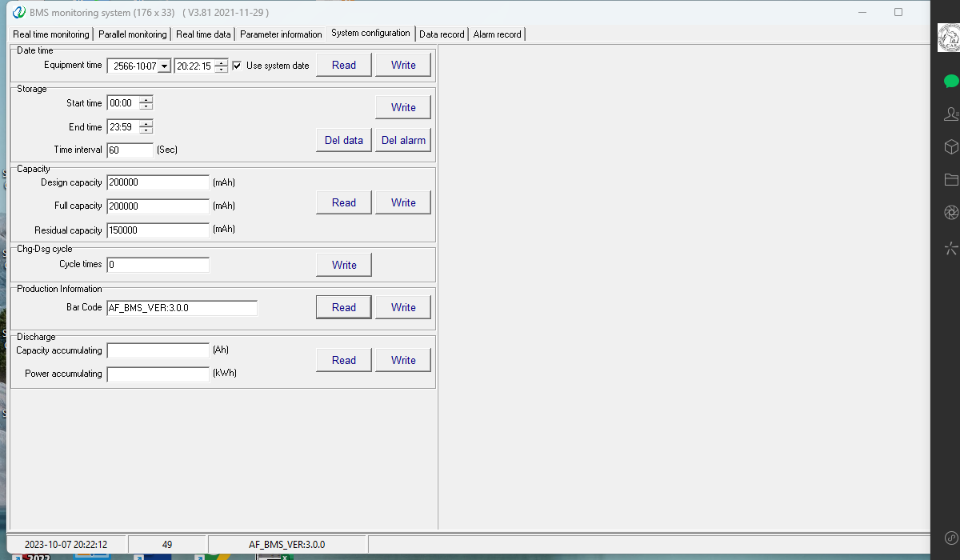The image size is (960, 560).
Task: Expand the Equipment time date dropdown
Action: click(x=164, y=66)
